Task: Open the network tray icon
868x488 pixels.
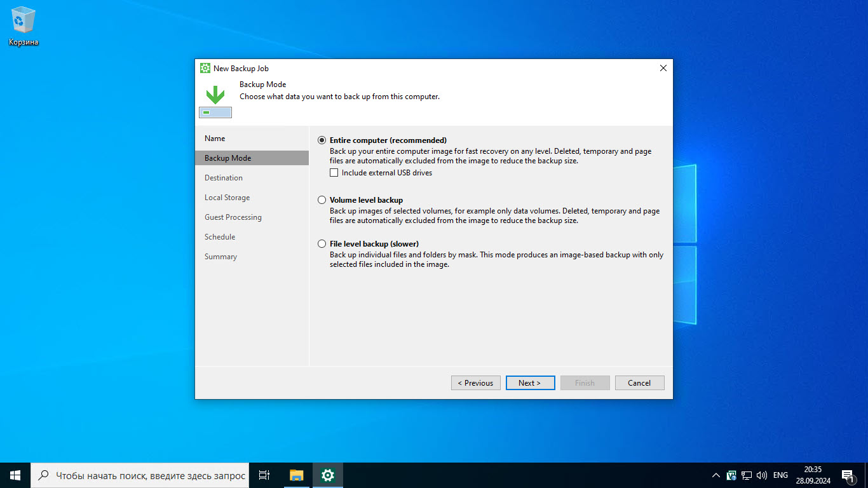Action: (747, 475)
